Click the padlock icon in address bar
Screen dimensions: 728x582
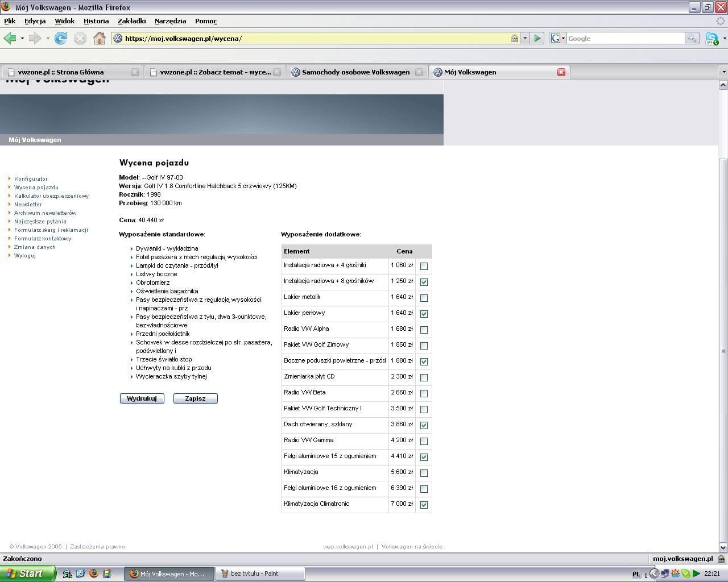tap(514, 38)
